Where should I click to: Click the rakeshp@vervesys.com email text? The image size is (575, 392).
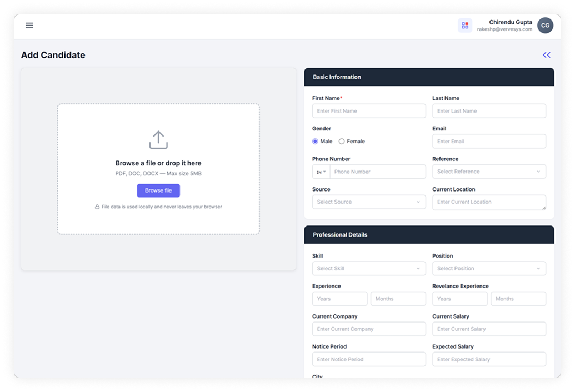pyautogui.click(x=504, y=29)
